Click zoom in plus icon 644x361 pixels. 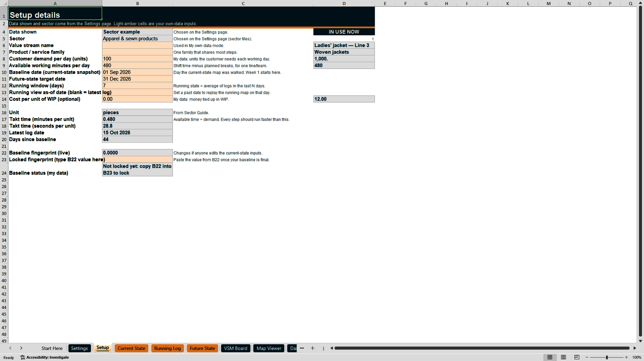627,357
